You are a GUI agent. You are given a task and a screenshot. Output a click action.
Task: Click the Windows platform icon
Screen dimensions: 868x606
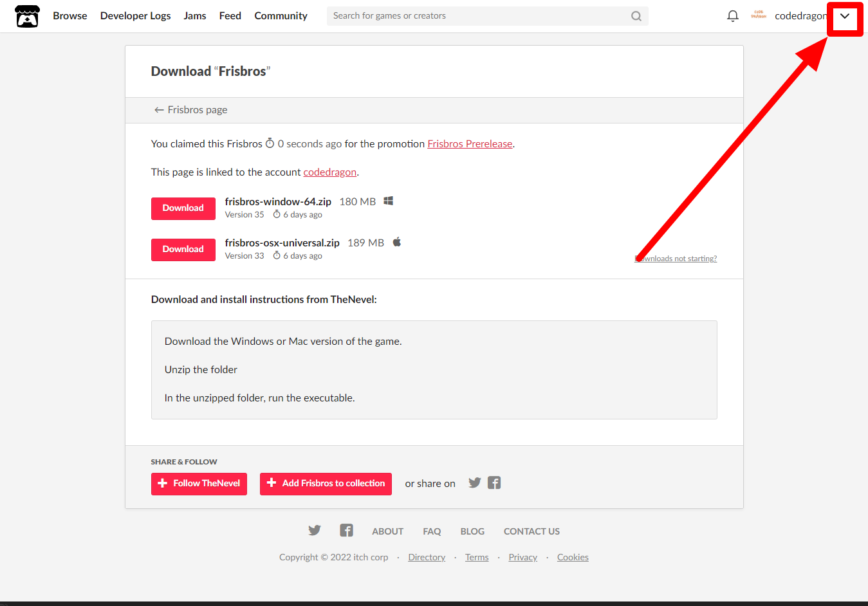[389, 201]
